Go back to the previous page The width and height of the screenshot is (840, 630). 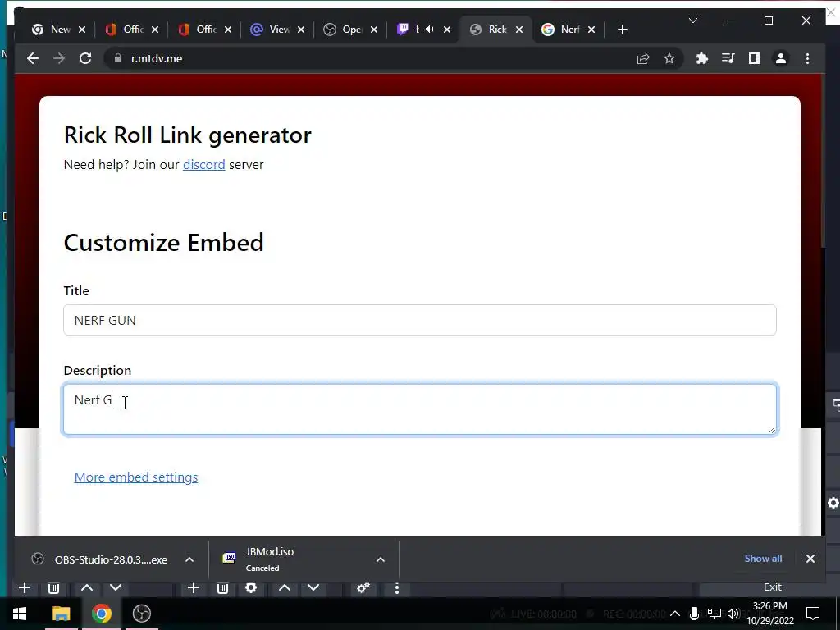[x=33, y=58]
